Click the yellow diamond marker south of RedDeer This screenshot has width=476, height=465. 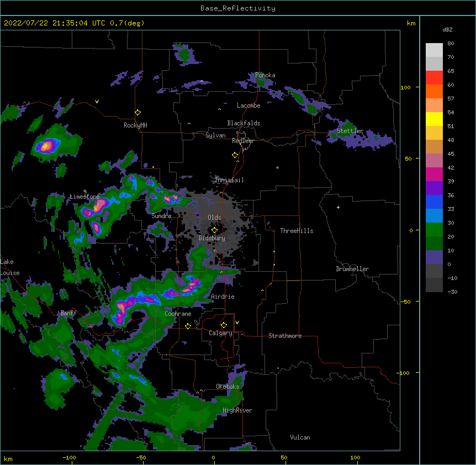235,155
